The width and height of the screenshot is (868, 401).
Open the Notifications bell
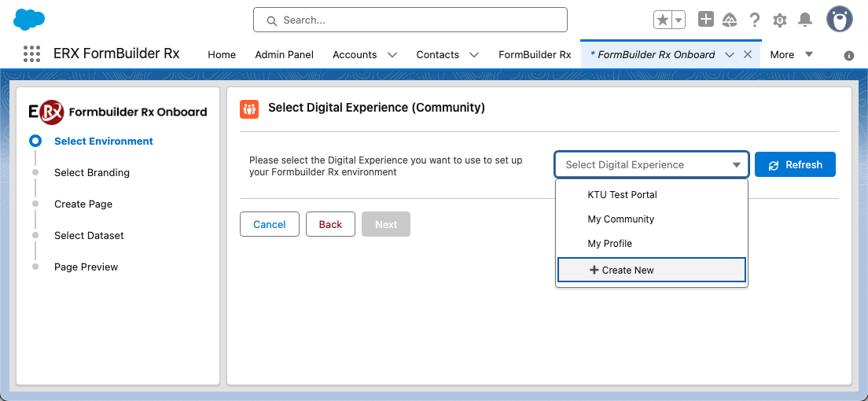pos(805,20)
